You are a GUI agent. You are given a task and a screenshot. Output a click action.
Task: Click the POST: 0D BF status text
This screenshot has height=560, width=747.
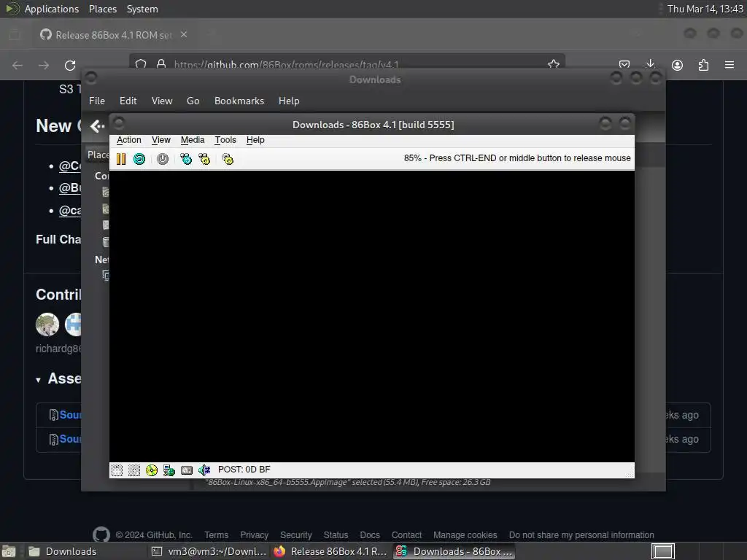244,470
